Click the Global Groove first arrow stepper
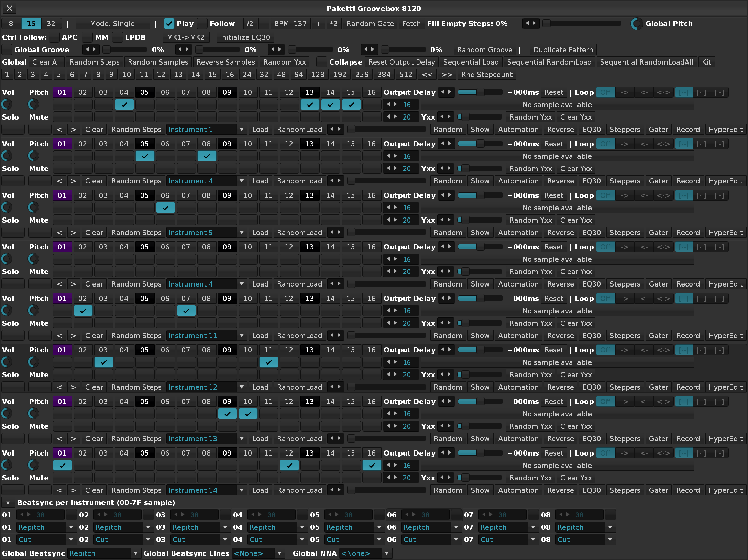This screenshot has width=748, height=560. coord(91,49)
